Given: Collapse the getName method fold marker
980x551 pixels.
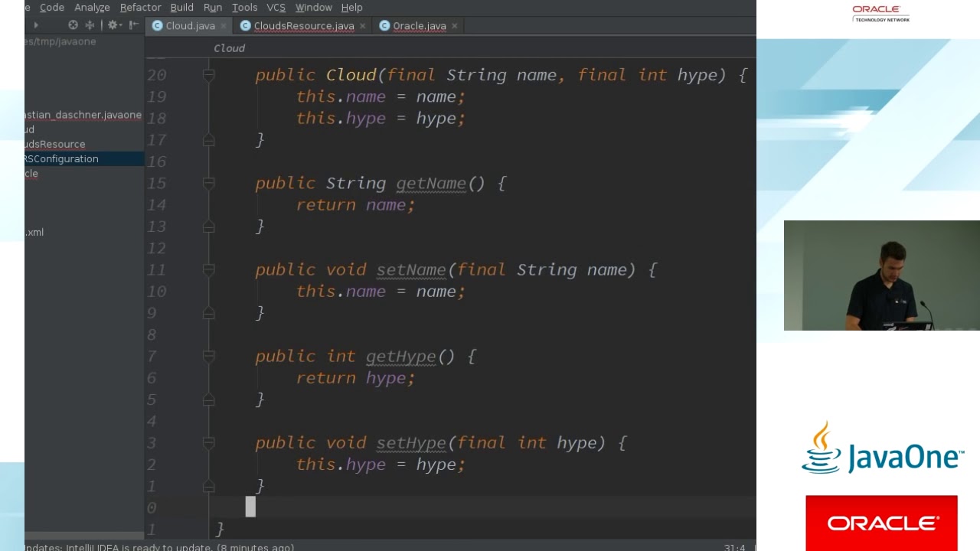Looking at the screenshot, I should 208,183.
